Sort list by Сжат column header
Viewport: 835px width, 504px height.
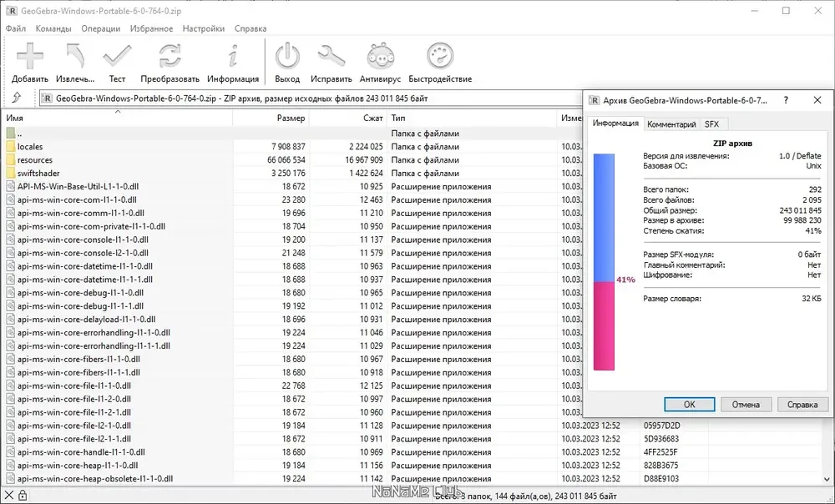click(348, 118)
